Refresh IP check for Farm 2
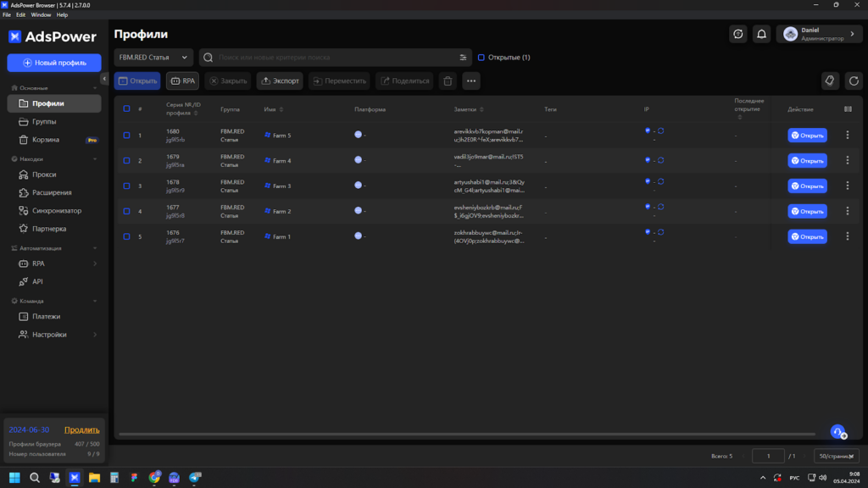Viewport: 868px width, 488px height. coord(661,207)
